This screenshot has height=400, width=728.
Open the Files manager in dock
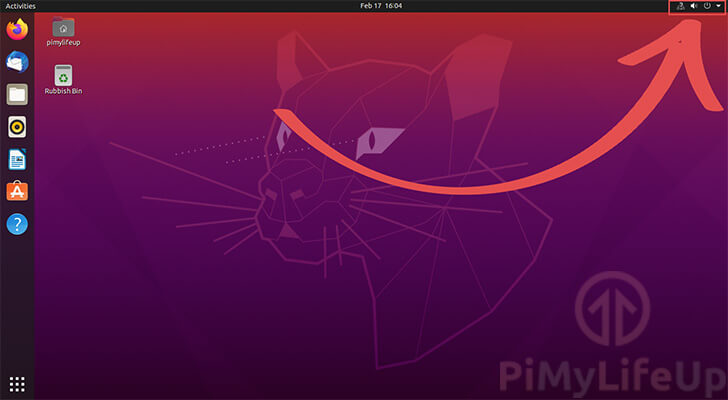[x=17, y=94]
